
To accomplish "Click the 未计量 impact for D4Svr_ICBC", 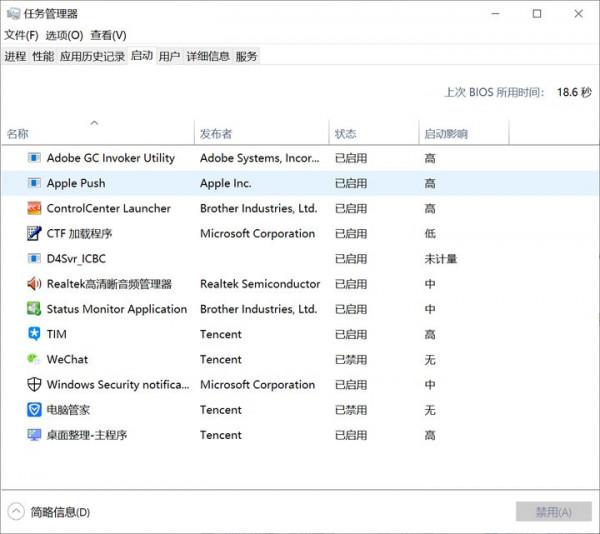I will coord(441,259).
